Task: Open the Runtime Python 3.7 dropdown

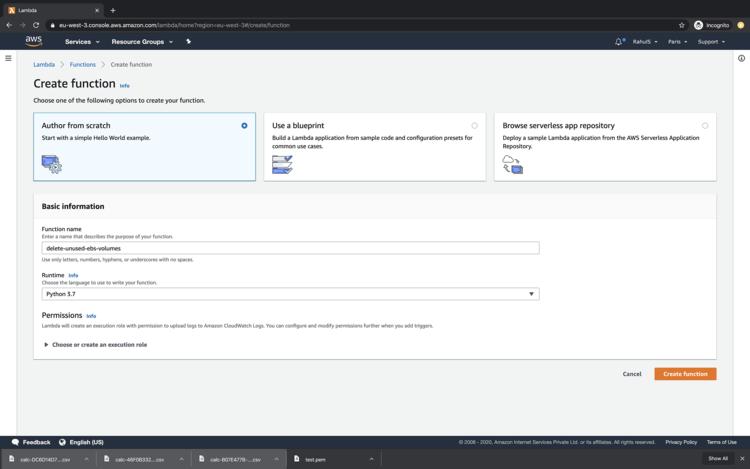Action: coord(290,294)
